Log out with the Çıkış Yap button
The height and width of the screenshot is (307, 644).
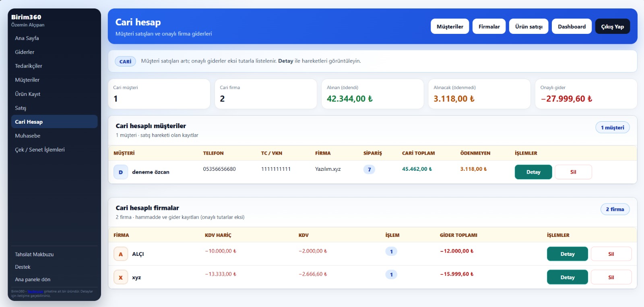[x=613, y=27]
